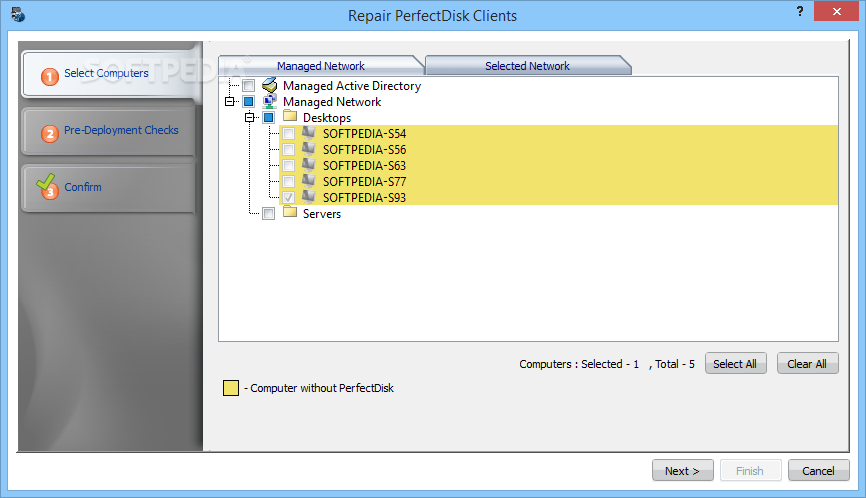Check the Servers folder checkbox
Viewport: 866px width, 498px height.
268,214
